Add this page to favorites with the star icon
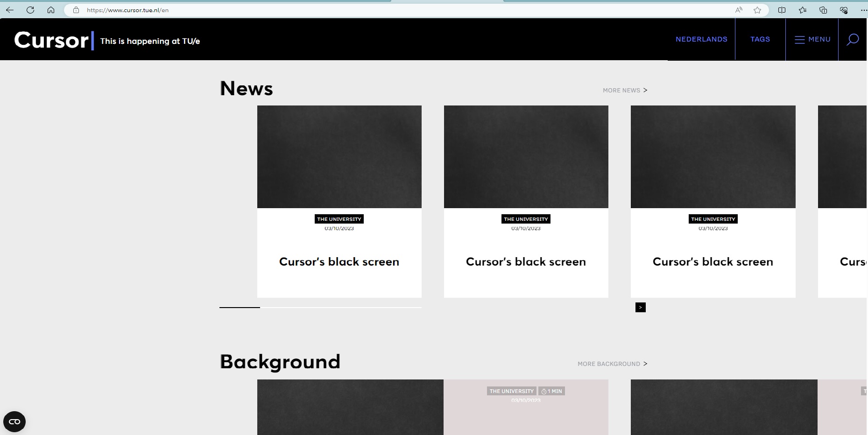The image size is (868, 435). click(757, 10)
